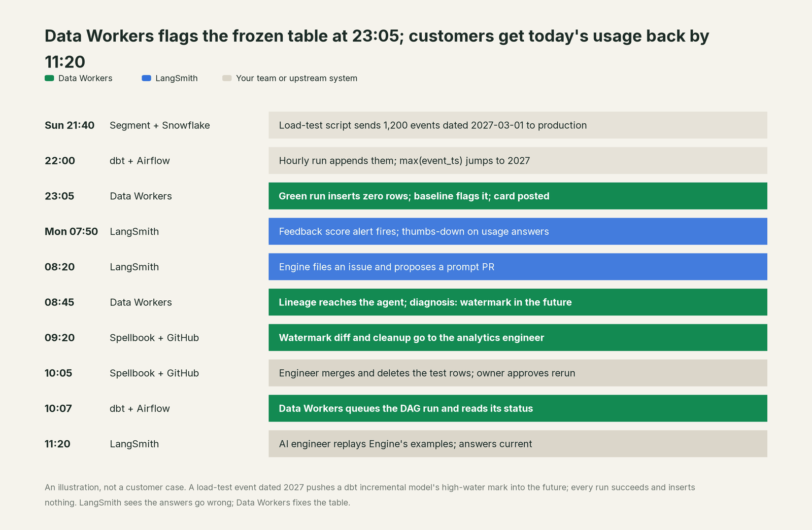This screenshot has height=530, width=812.
Task: Click the 'An illustration, not a customer case' footnote
Action: coord(369,495)
